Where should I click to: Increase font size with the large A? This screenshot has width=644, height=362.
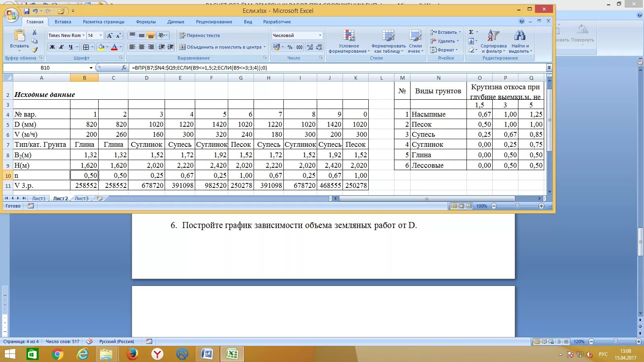click(109, 35)
